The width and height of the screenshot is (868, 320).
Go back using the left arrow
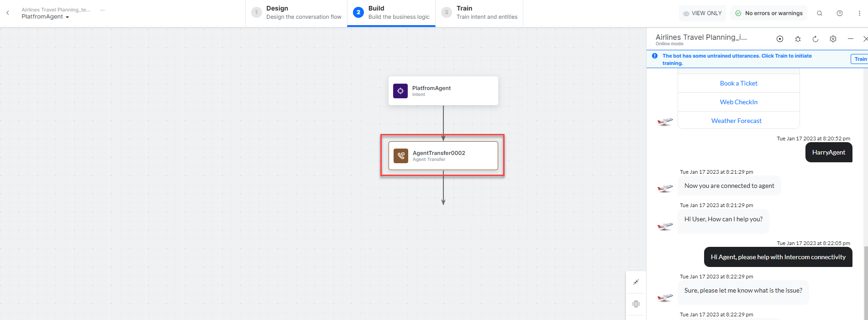tap(8, 13)
